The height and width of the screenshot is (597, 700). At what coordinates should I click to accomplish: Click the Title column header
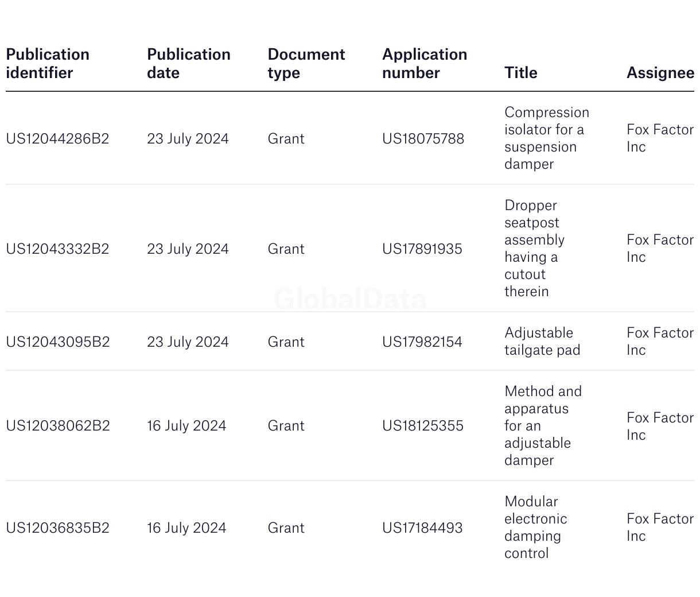click(521, 73)
